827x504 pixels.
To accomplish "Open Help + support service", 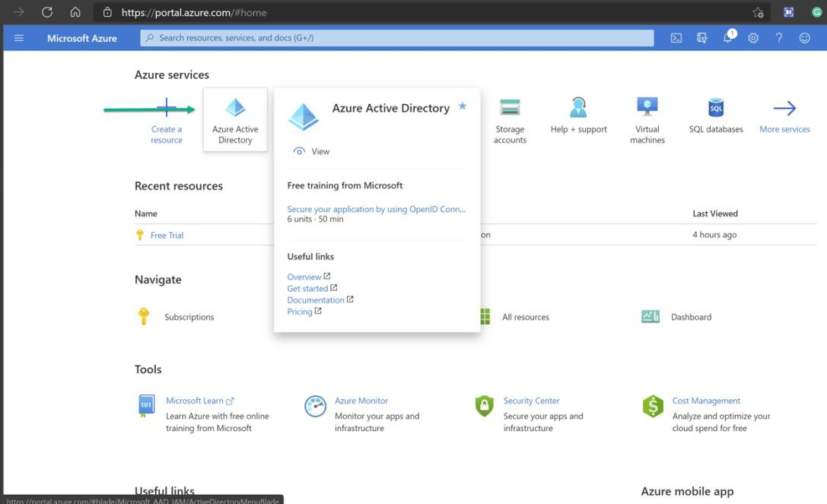I will coord(578,116).
